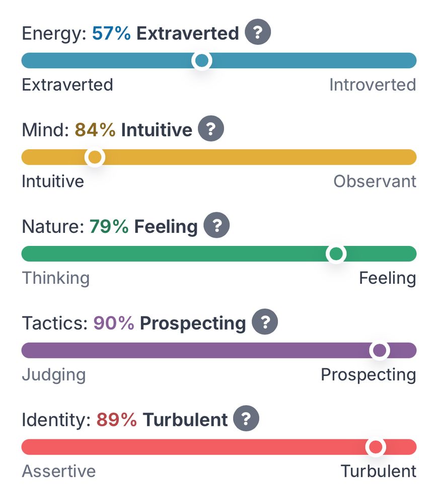Open the Identity trait help icon

(x=246, y=418)
